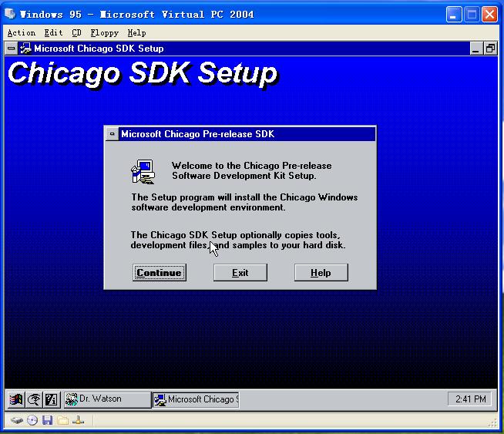
Task: Click the Virtual PC title bar icon
Action: click(10, 14)
